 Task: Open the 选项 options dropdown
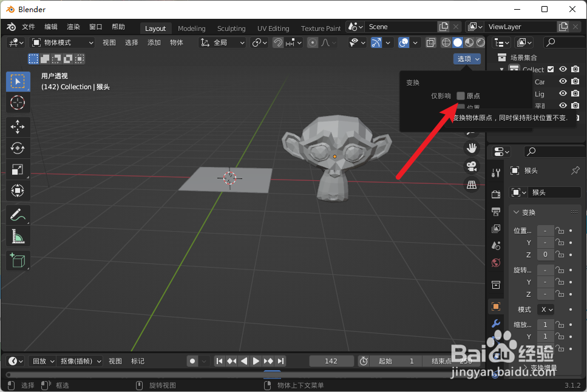[x=467, y=59]
